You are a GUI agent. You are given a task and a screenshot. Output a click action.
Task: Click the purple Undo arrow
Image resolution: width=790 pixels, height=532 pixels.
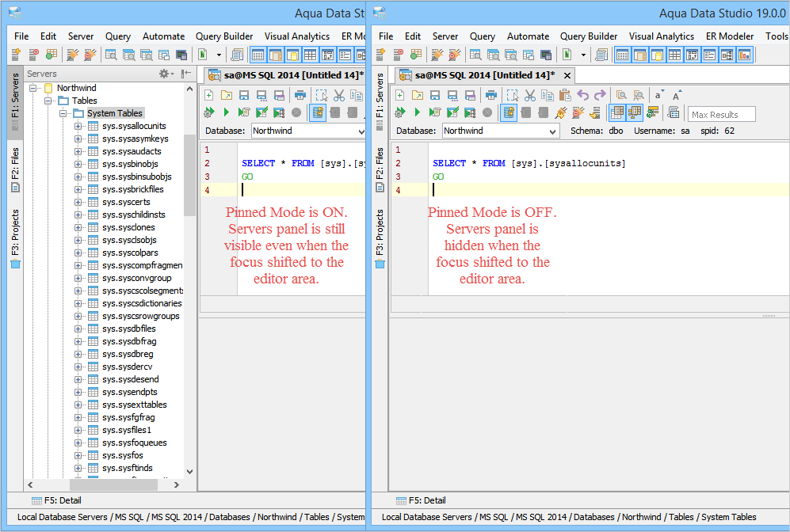point(582,95)
